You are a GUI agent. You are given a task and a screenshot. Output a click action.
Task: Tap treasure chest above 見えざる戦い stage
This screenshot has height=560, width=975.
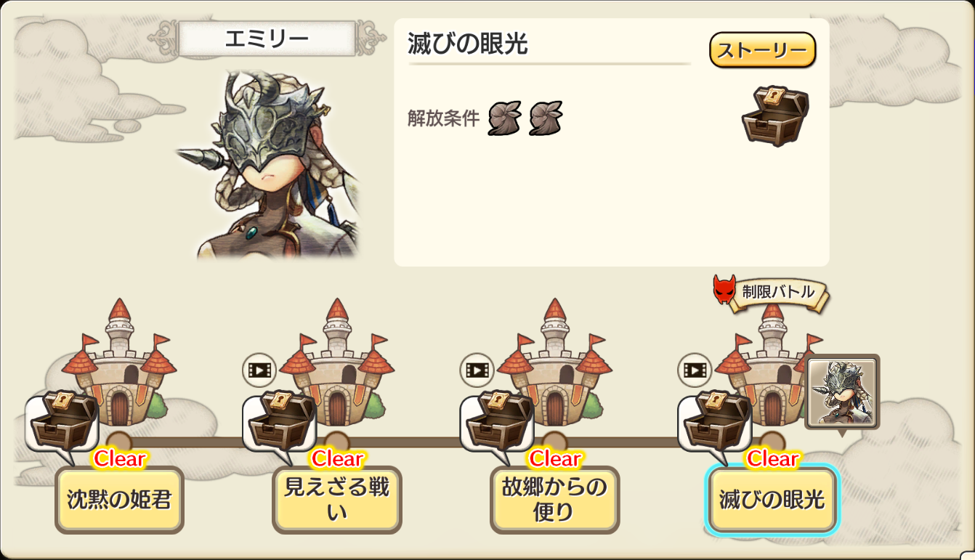point(280,421)
